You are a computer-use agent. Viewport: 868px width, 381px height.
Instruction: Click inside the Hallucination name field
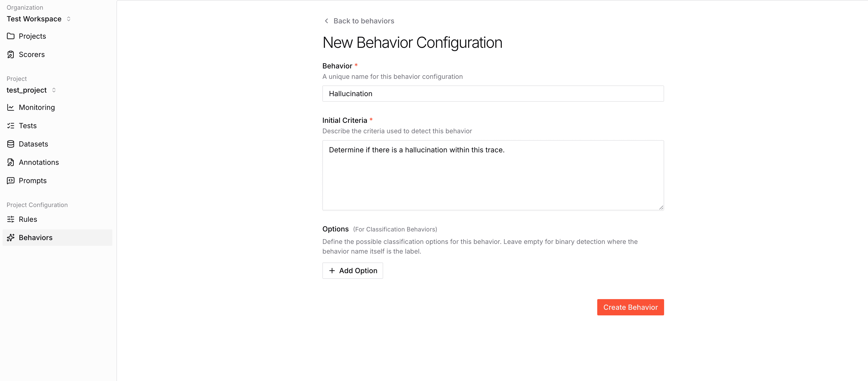click(x=493, y=93)
